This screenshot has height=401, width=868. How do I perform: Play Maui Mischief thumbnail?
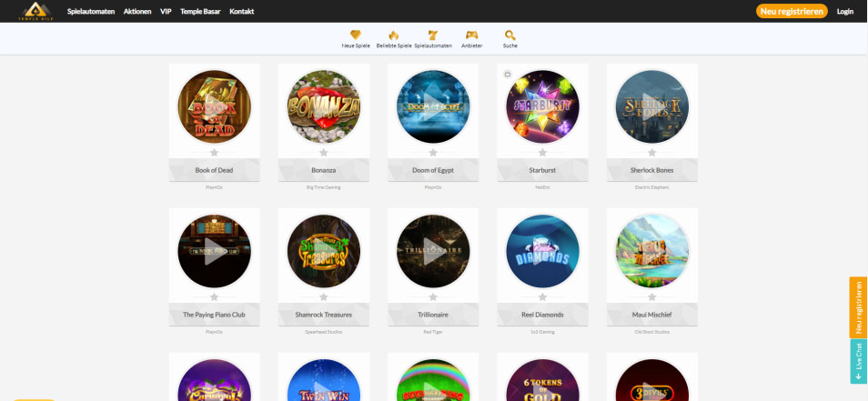coord(652,251)
